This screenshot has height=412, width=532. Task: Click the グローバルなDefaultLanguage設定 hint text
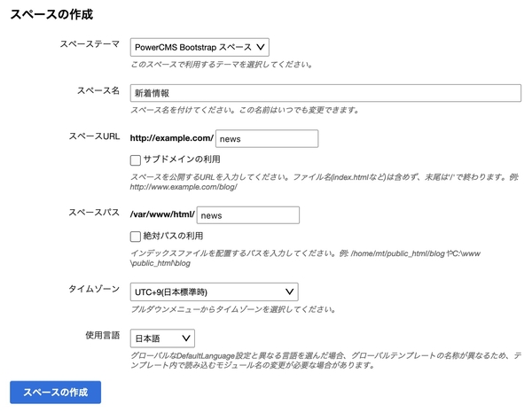click(325, 361)
